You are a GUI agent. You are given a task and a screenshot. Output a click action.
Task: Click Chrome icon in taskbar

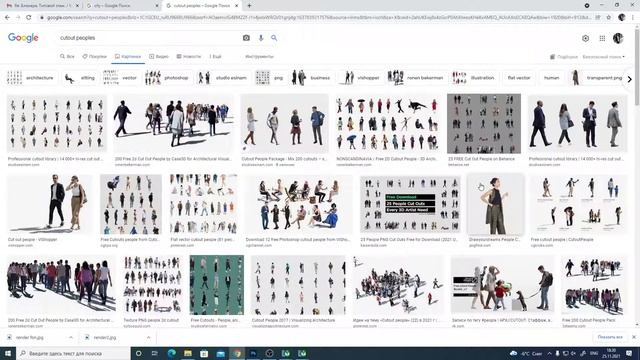pyautogui.click(x=237, y=353)
